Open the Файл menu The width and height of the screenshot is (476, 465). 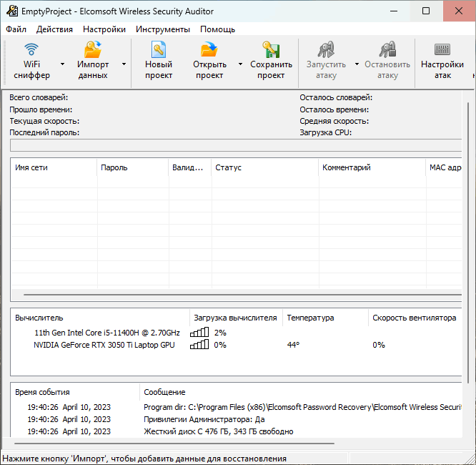pyautogui.click(x=16, y=29)
